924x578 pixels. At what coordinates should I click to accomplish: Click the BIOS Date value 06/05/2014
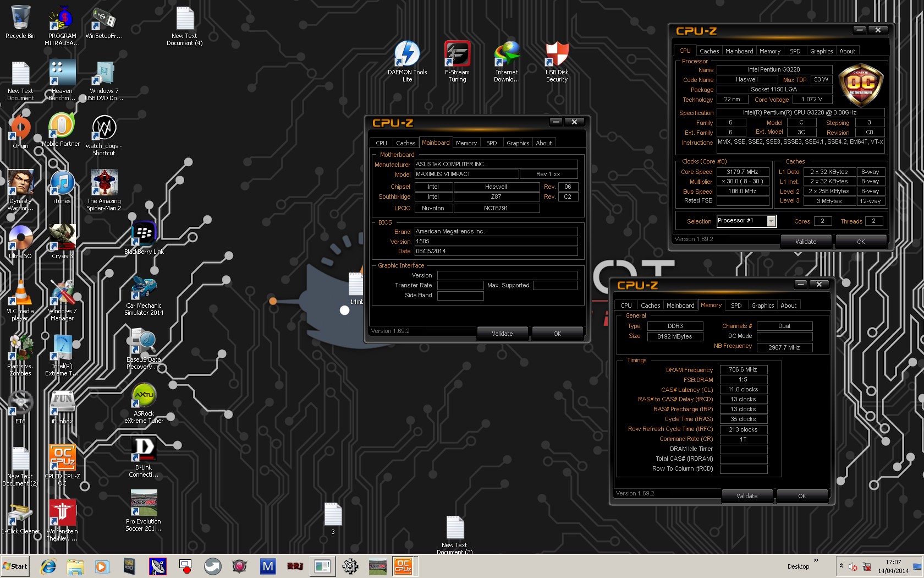click(x=496, y=252)
